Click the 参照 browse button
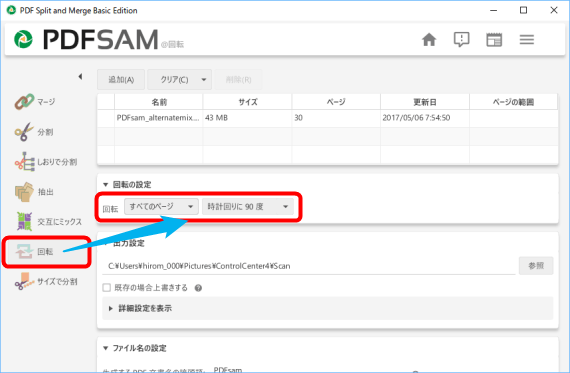Viewport: 570px width, 373px height. [536, 266]
